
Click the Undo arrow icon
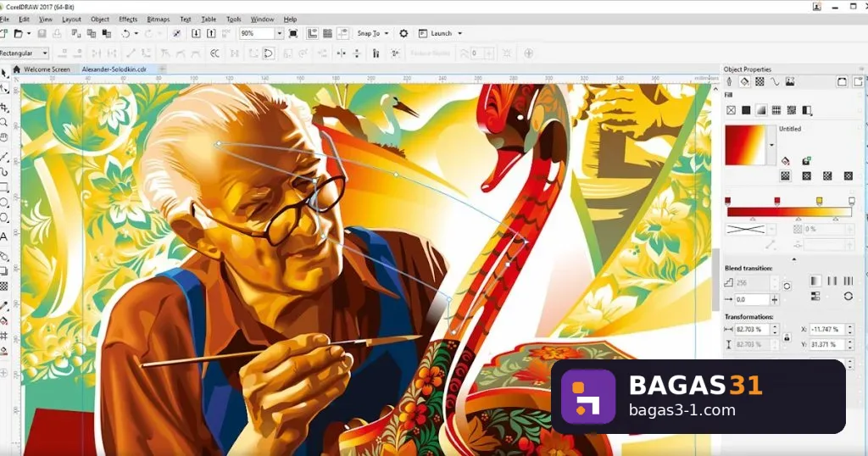125,34
